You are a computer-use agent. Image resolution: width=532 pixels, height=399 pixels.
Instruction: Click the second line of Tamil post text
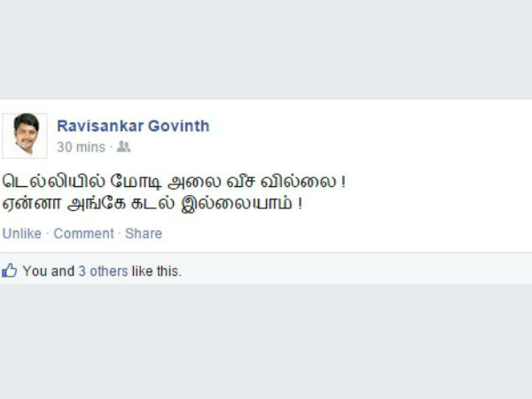[x=152, y=204]
